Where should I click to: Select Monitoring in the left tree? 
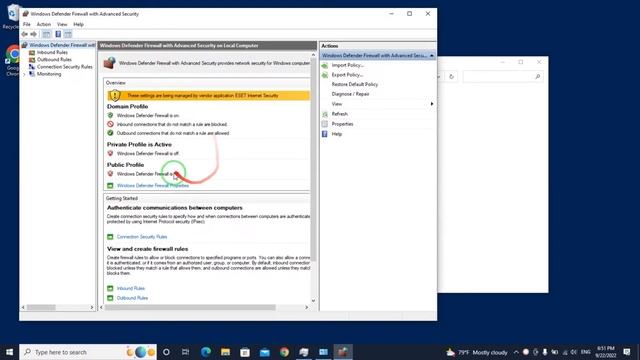click(x=49, y=74)
